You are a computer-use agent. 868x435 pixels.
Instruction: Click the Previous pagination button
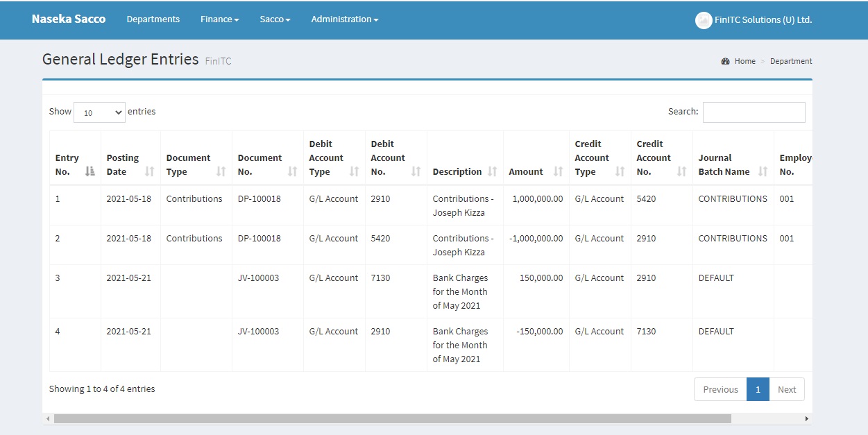coord(720,389)
